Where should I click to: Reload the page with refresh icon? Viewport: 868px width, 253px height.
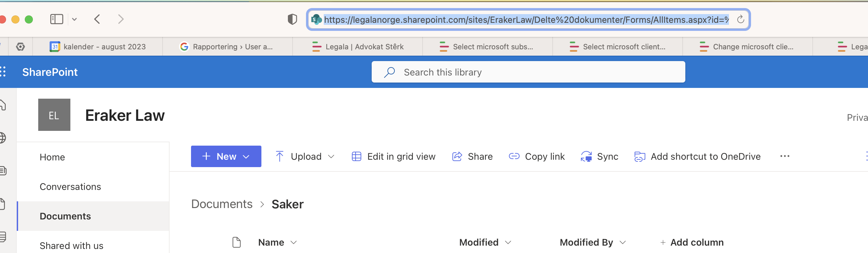coord(740,19)
